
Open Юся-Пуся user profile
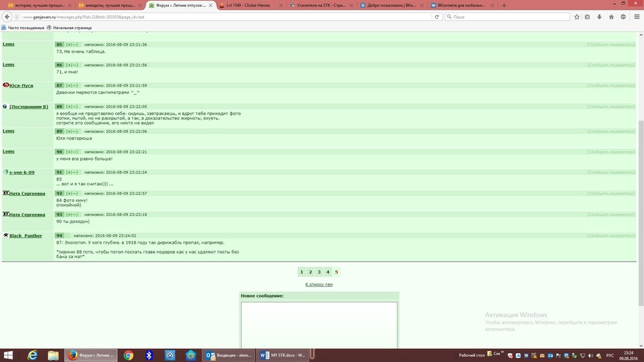tap(21, 85)
